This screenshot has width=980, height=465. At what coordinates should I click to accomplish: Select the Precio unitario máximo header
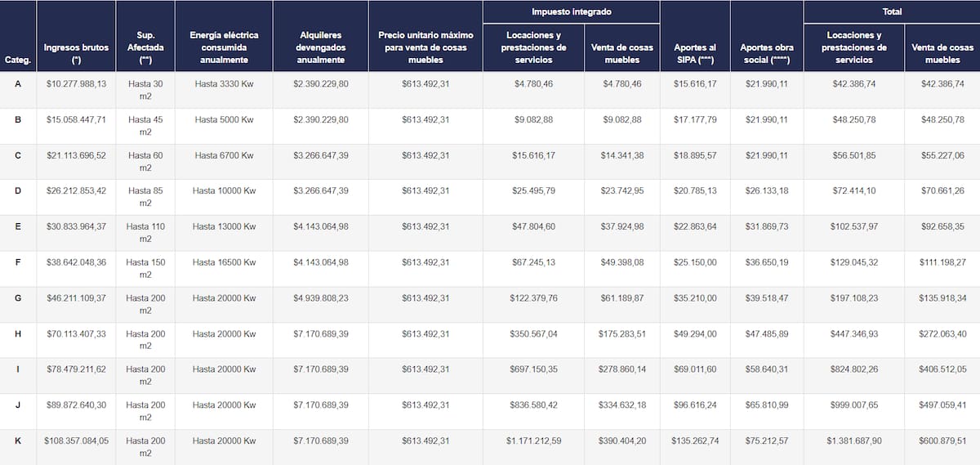pyautogui.click(x=425, y=47)
